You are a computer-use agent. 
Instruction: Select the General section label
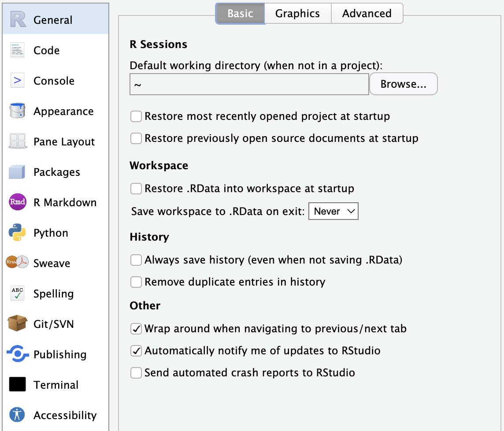[53, 20]
